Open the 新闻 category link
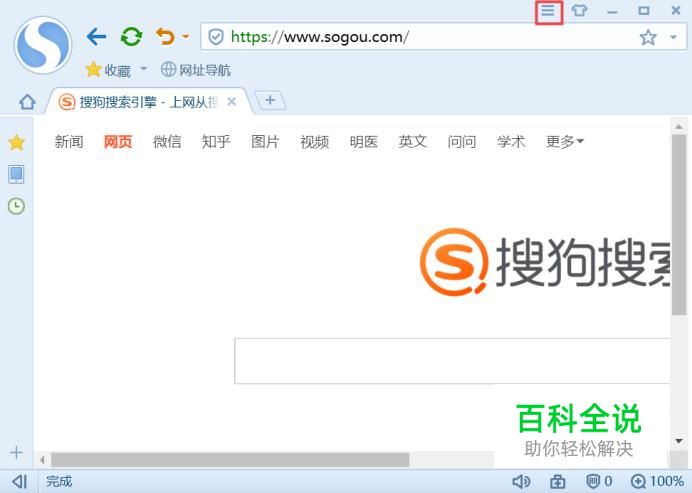The image size is (692, 493). click(69, 142)
